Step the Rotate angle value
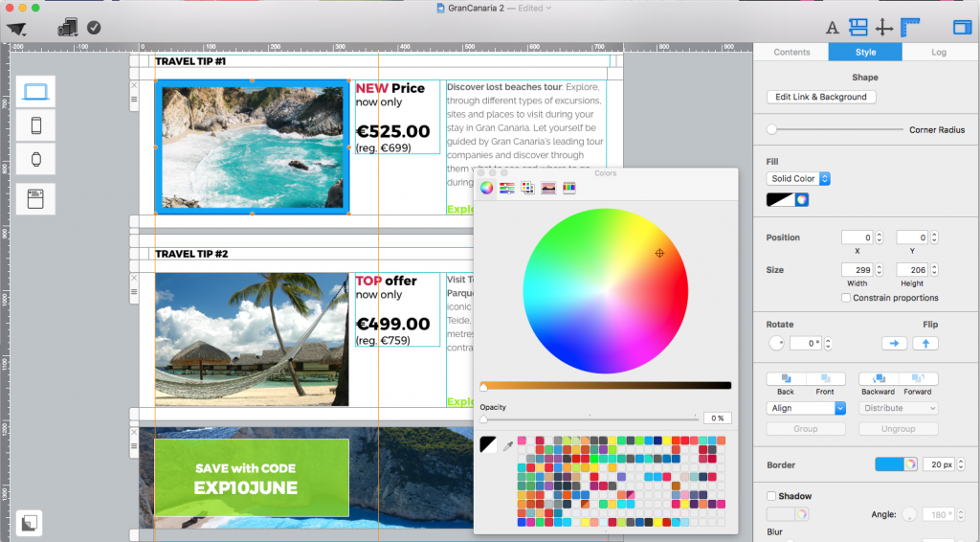 pos(828,343)
